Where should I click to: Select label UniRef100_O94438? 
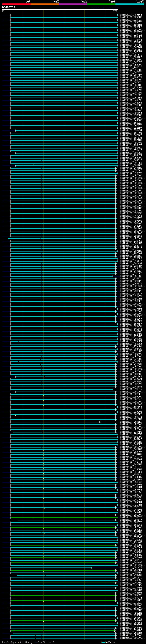point(131,349)
